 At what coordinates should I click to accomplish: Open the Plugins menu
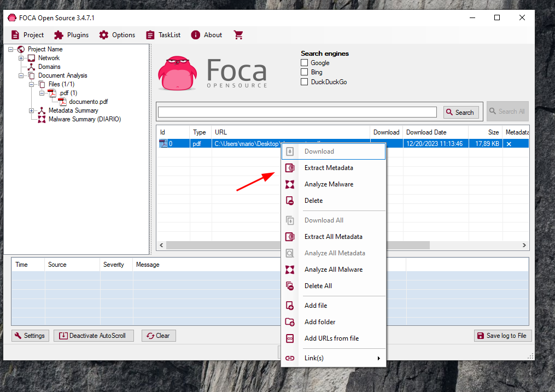pyautogui.click(x=71, y=35)
